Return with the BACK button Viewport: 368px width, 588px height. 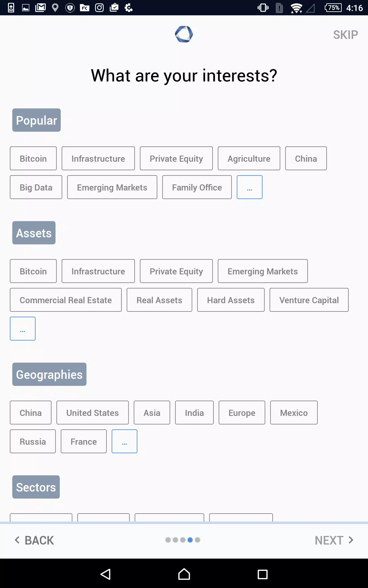[x=34, y=540]
